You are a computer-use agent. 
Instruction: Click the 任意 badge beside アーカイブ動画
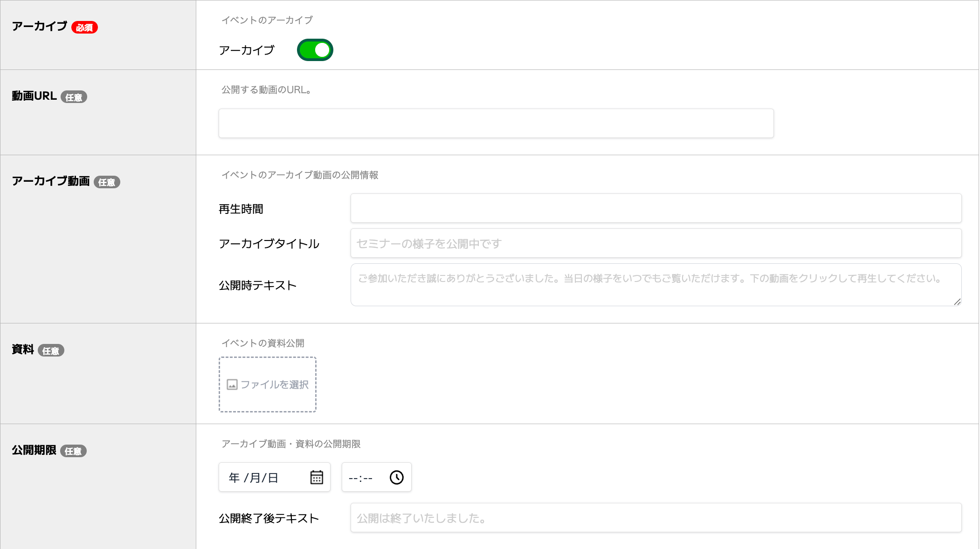(x=107, y=182)
